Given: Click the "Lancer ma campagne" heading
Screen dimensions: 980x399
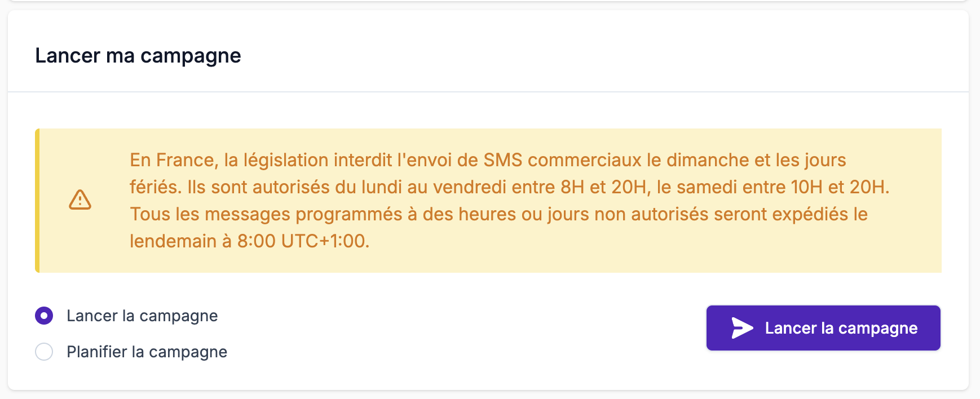Looking at the screenshot, I should click(138, 56).
